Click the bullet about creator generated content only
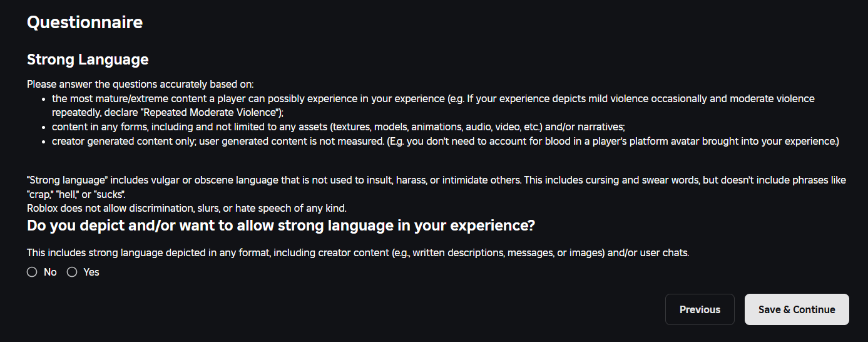Screen dimensions: 868x342 click(446, 141)
